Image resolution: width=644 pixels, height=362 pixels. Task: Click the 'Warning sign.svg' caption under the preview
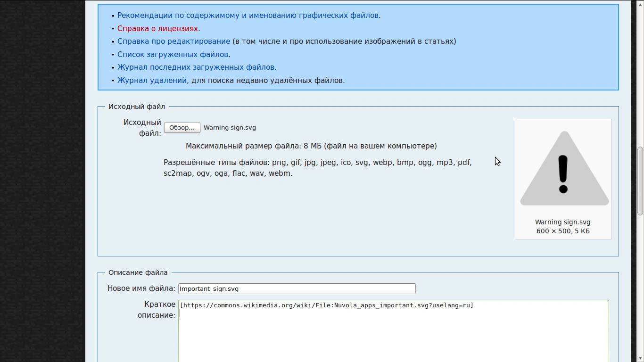[562, 222]
